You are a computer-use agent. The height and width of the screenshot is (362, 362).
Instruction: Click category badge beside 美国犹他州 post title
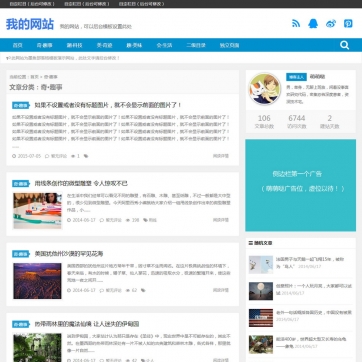click(21, 254)
